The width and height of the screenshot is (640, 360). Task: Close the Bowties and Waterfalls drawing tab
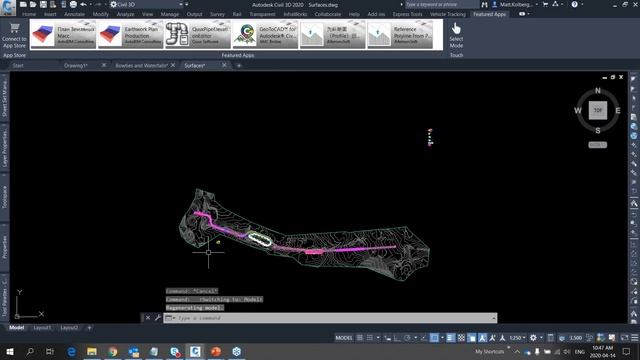click(x=173, y=65)
